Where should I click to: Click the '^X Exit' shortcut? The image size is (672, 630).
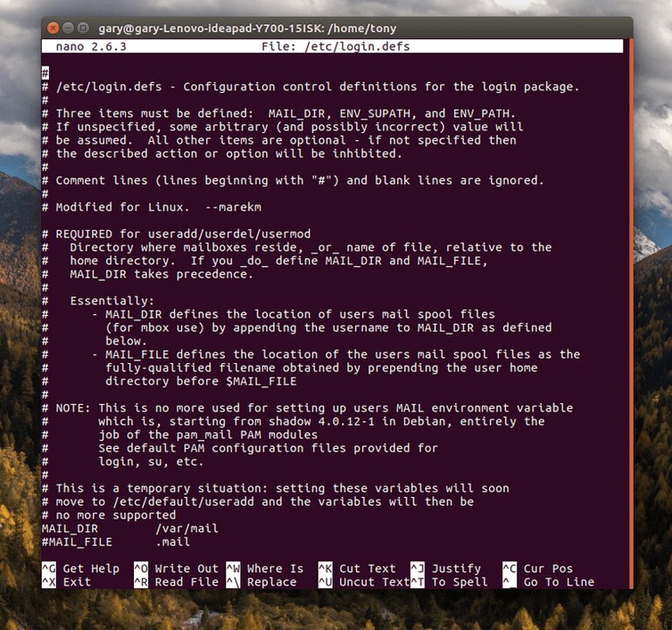click(66, 582)
